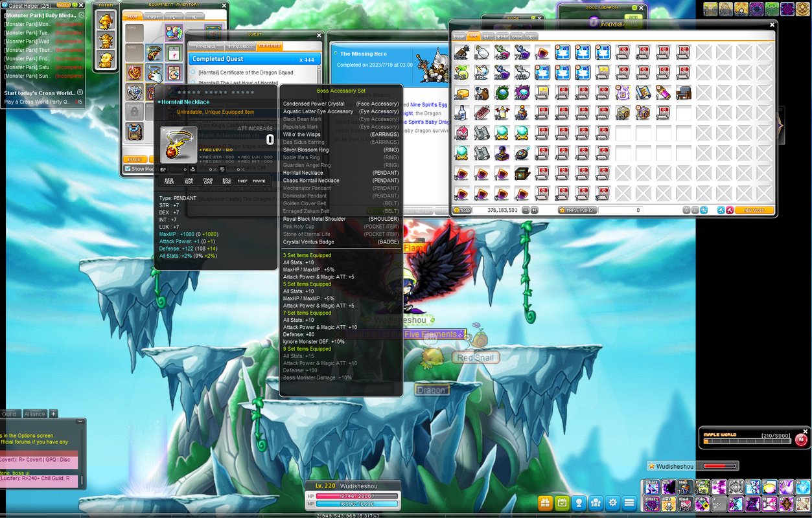Select the pink milk carton item
Viewport: 812px width, 518px height.
pyautogui.click(x=461, y=133)
